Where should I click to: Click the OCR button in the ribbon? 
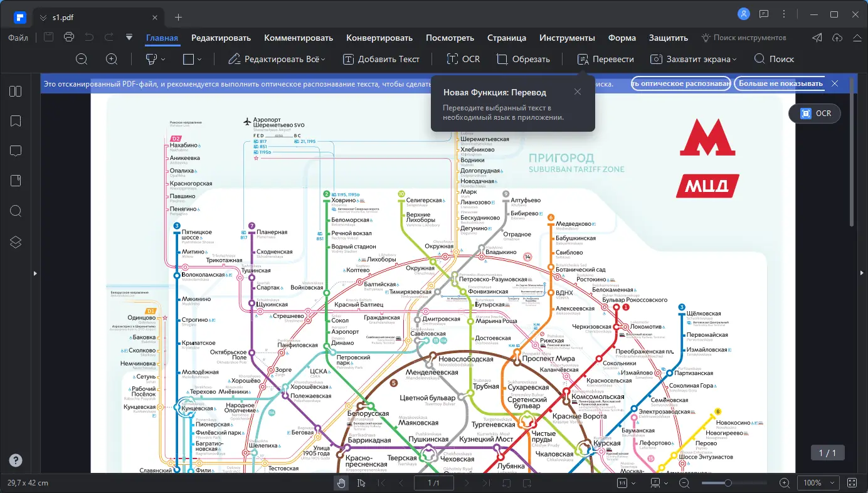tap(463, 59)
